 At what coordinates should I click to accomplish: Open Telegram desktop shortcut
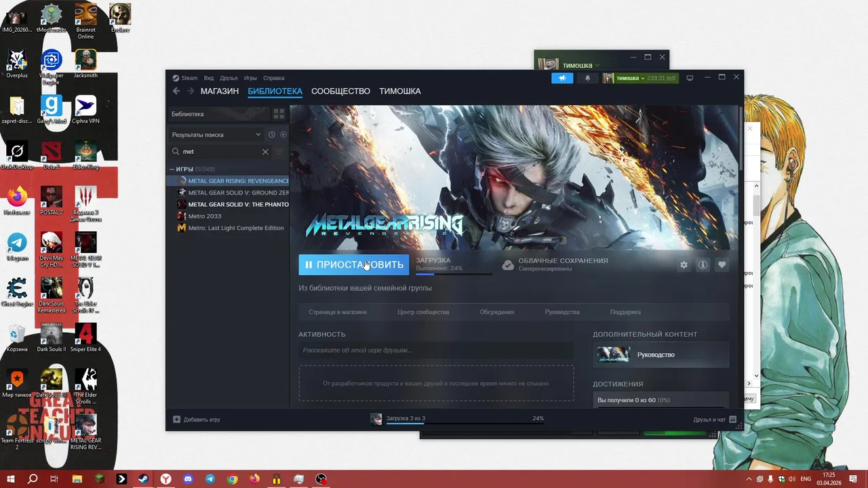tap(17, 247)
